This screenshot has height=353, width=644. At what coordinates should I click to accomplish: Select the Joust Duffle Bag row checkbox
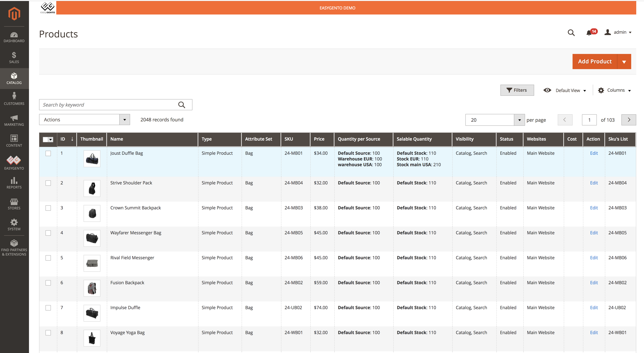pos(48,153)
